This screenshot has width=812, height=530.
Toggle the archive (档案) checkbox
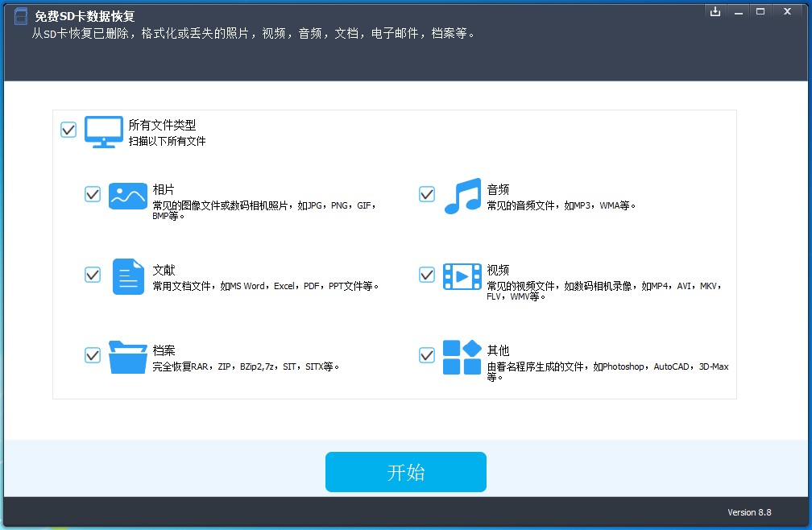point(93,355)
